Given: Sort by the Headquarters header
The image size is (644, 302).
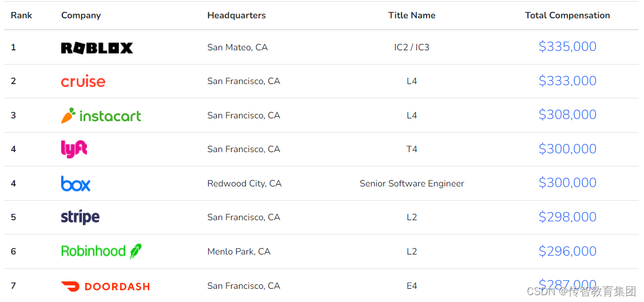Looking at the screenshot, I should coord(237,15).
